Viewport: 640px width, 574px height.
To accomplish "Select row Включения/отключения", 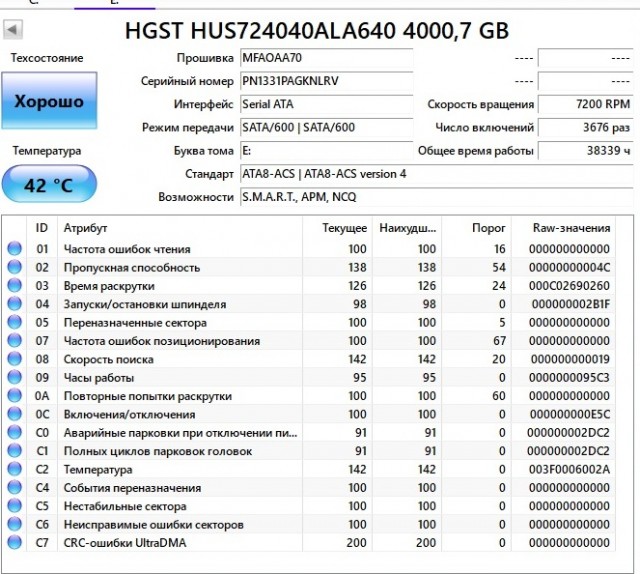I will (x=309, y=414).
